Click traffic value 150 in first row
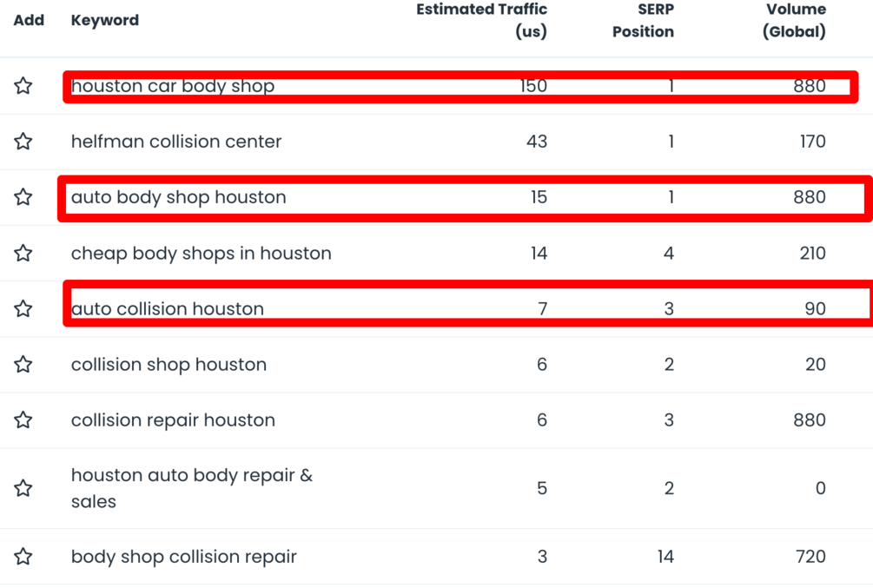 tap(532, 86)
